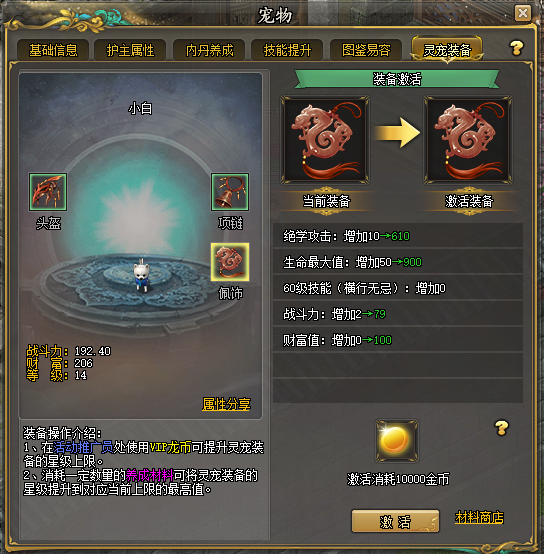
Task: Click the 装备激活 green banner
Action: coord(397,79)
